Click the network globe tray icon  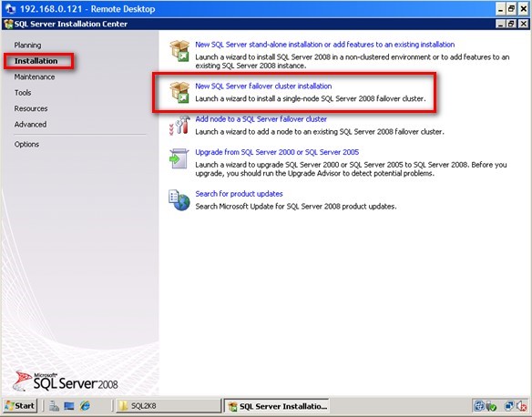tap(479, 406)
